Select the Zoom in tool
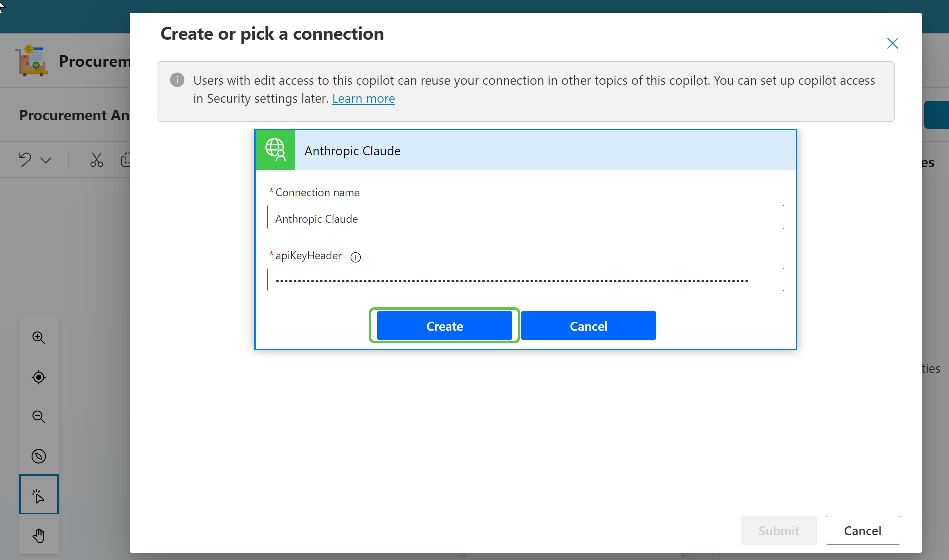The image size is (949, 560). click(x=39, y=337)
